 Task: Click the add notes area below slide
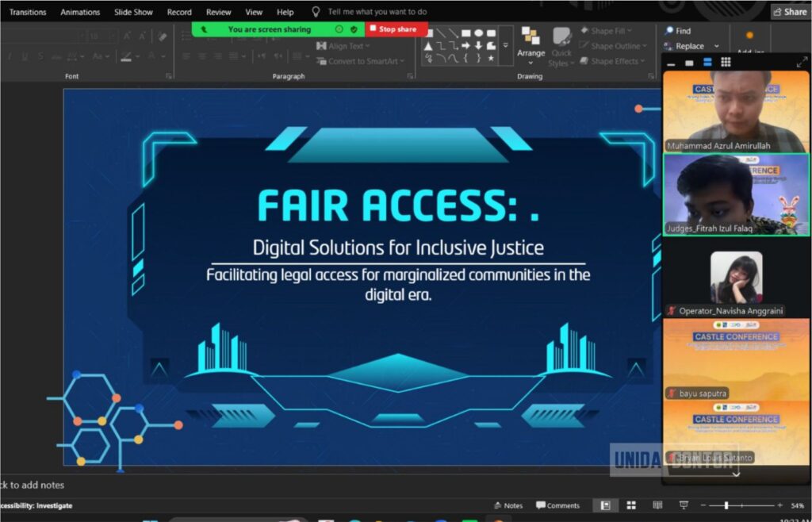pos(32,486)
